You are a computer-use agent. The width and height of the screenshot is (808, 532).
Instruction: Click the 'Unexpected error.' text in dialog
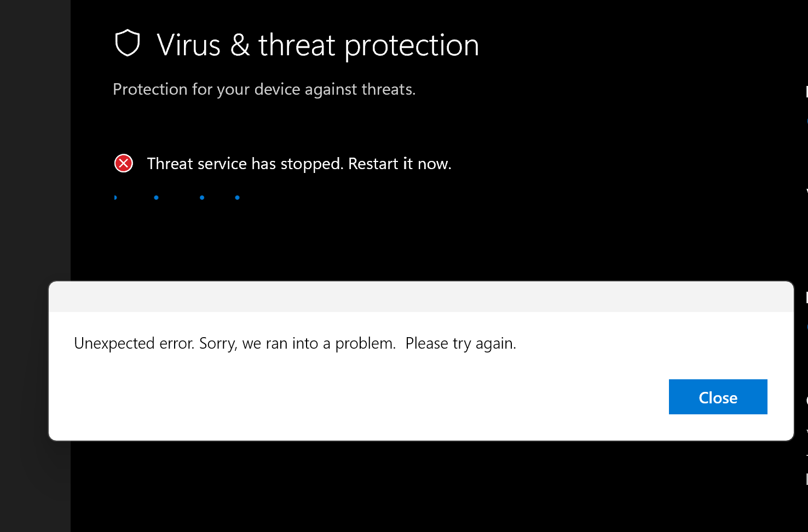134,343
